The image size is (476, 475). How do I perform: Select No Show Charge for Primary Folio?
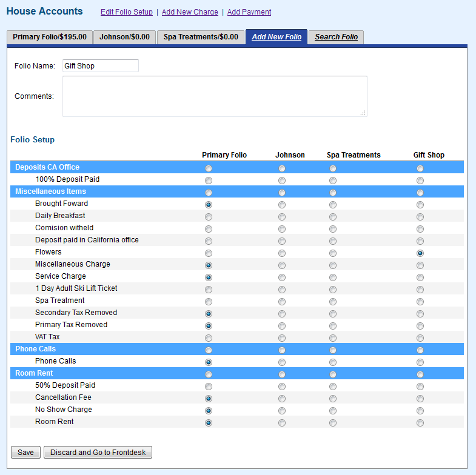click(x=208, y=411)
